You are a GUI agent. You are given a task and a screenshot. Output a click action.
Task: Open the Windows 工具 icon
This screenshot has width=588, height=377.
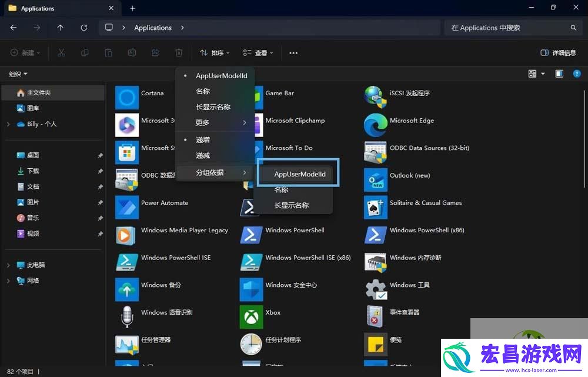click(x=375, y=289)
